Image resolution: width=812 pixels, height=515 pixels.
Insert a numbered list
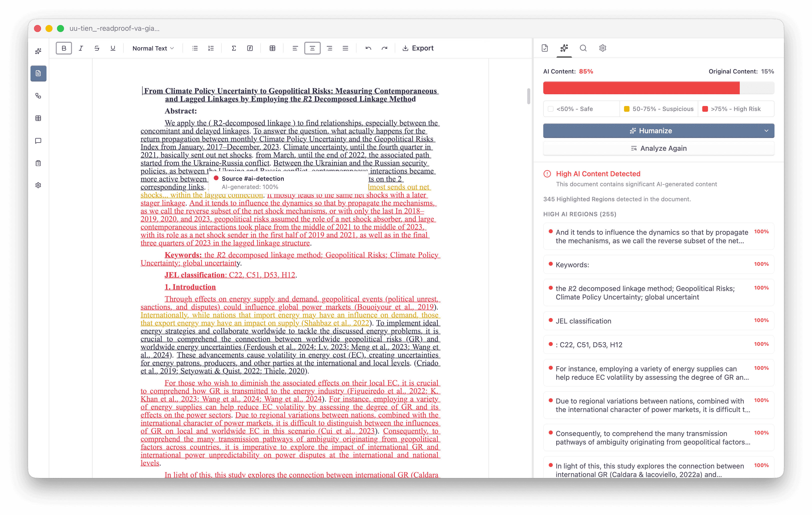pos(211,48)
